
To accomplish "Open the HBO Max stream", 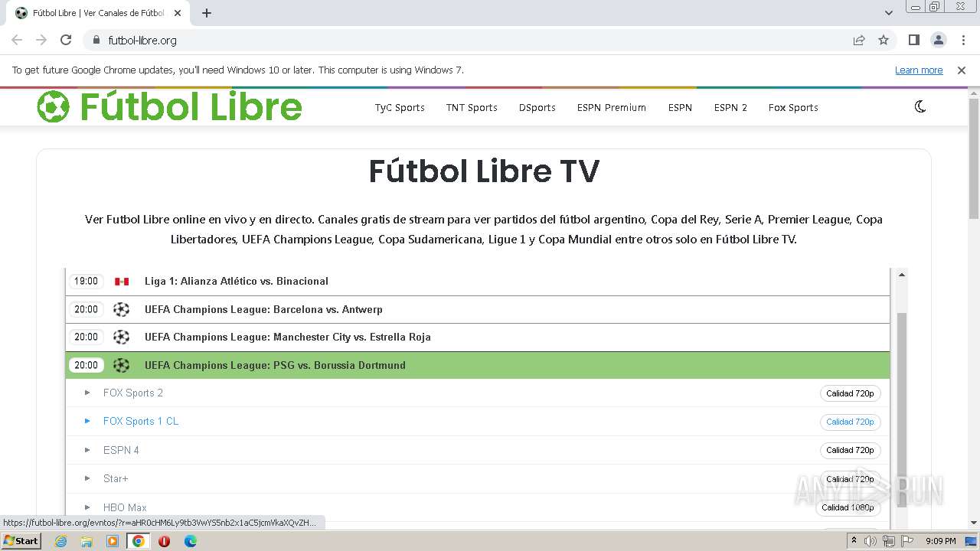I will (125, 507).
